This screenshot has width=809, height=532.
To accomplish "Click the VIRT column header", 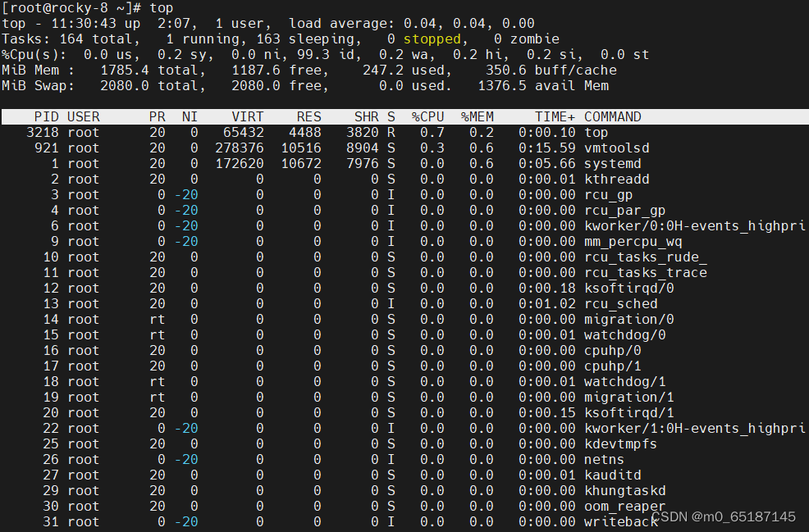I will (x=248, y=116).
